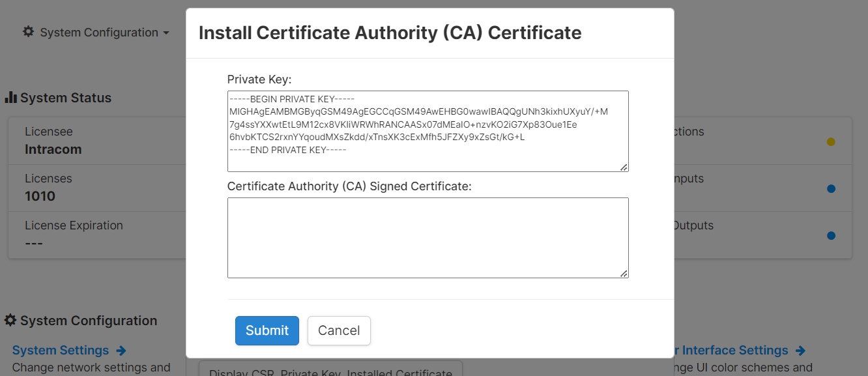Screen dimensions: 868x376
Task: Click the yellow status indicator dot
Action: pyautogui.click(x=831, y=142)
